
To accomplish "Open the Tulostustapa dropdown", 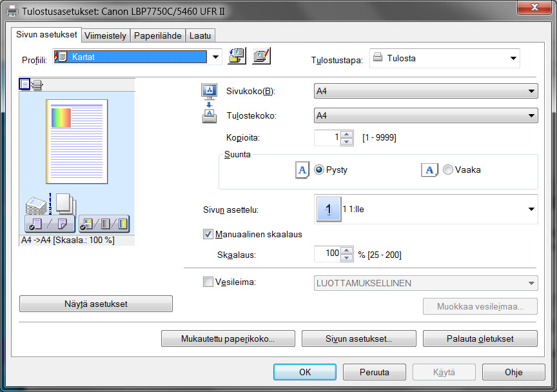I will (x=513, y=58).
